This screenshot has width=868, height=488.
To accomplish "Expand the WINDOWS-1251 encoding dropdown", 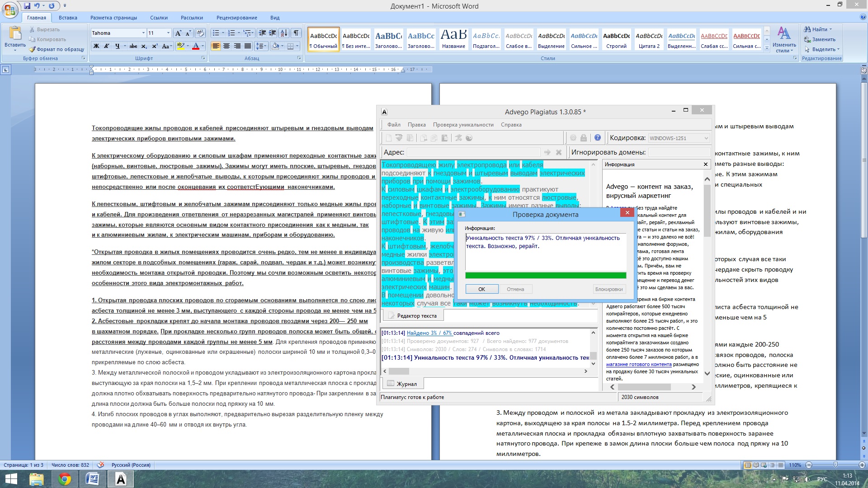I will click(706, 138).
